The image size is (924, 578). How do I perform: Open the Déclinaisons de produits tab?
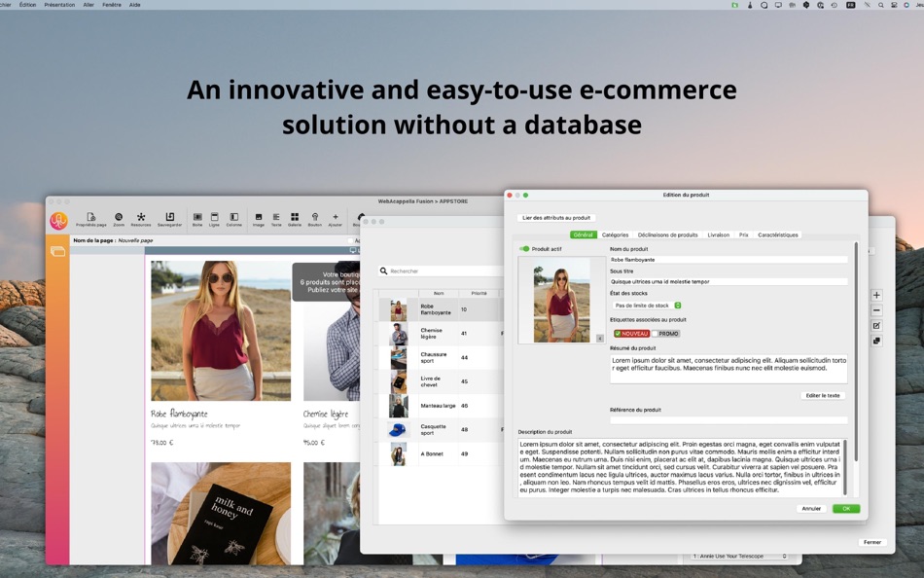[x=667, y=235]
